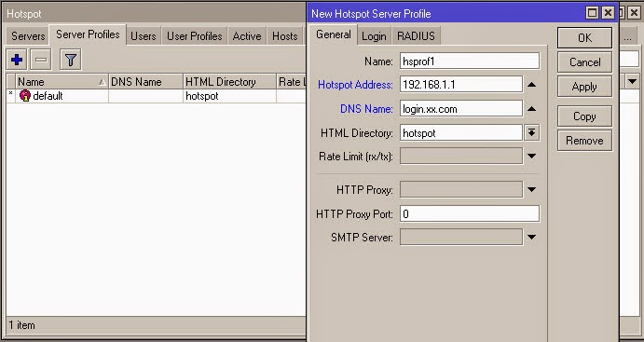Viewport: 644px width, 342px height.
Task: Switch to the RADIUS tab
Action: pos(416,36)
